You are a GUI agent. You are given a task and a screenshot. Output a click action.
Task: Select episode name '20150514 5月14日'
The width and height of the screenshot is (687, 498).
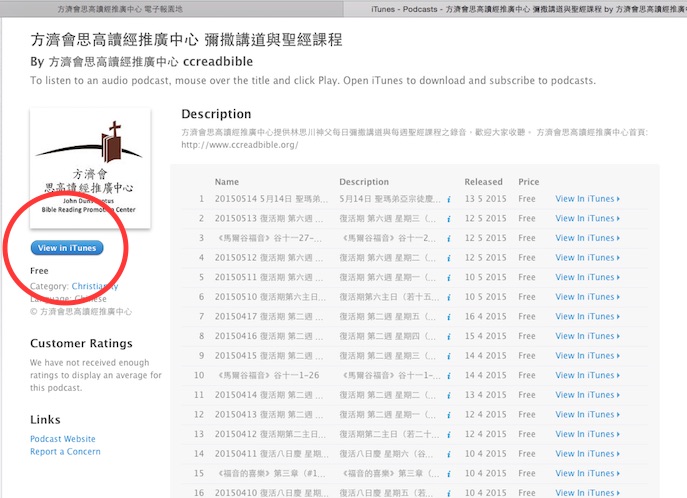click(x=271, y=199)
